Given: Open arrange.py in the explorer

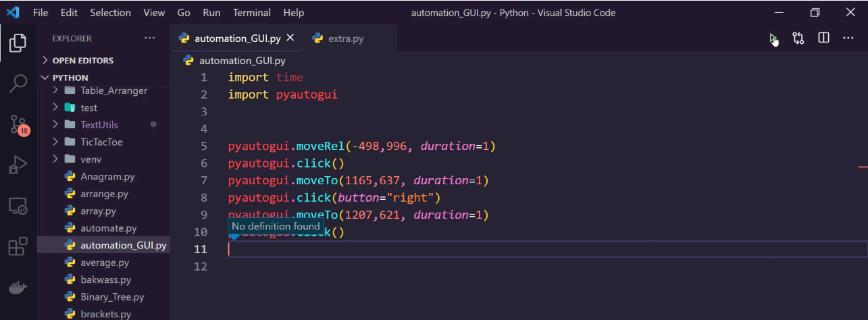Looking at the screenshot, I should click(105, 194).
